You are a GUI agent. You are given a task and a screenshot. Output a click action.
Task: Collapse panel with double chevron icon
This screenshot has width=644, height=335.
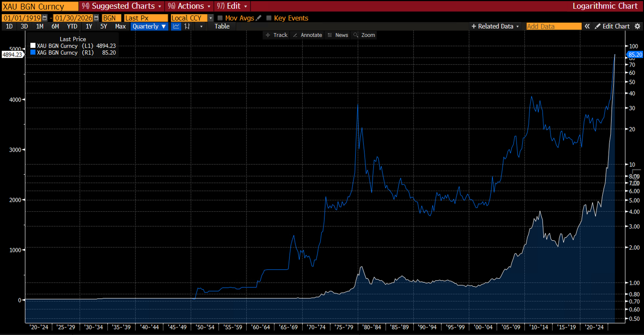pos(587,26)
